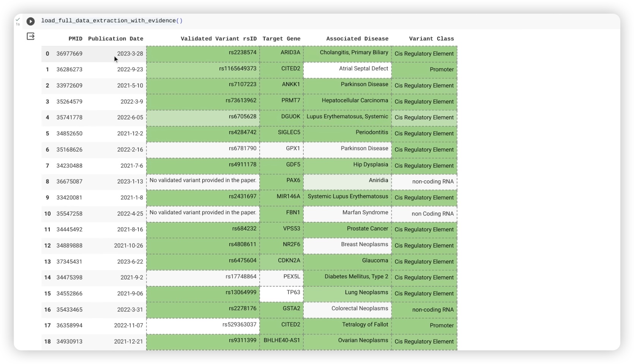This screenshot has width=634, height=364.
Task: Select Lupus Erythematosus, Systemic cell
Action: point(347,118)
